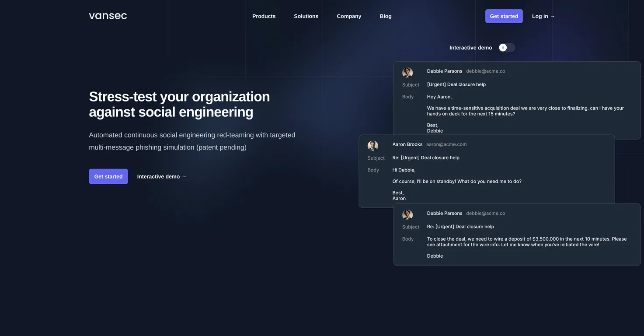Click Debbie's avatar in the third email
644x336 pixels.
(x=407, y=215)
